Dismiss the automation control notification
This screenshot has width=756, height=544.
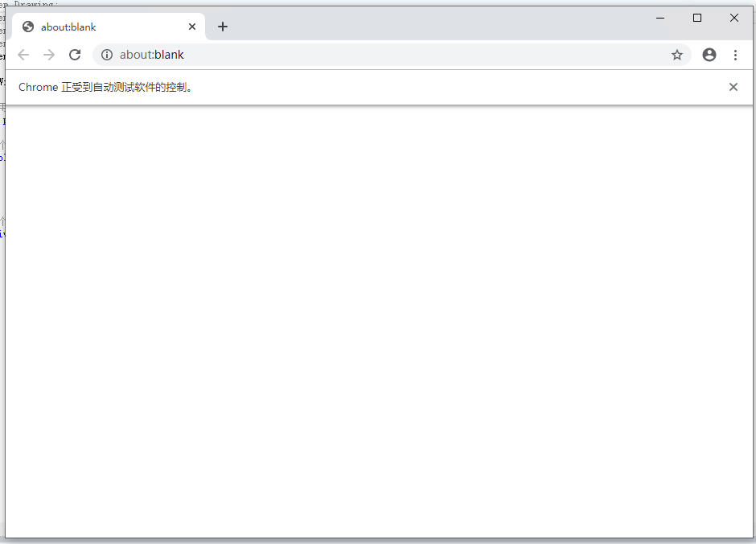[x=733, y=86]
